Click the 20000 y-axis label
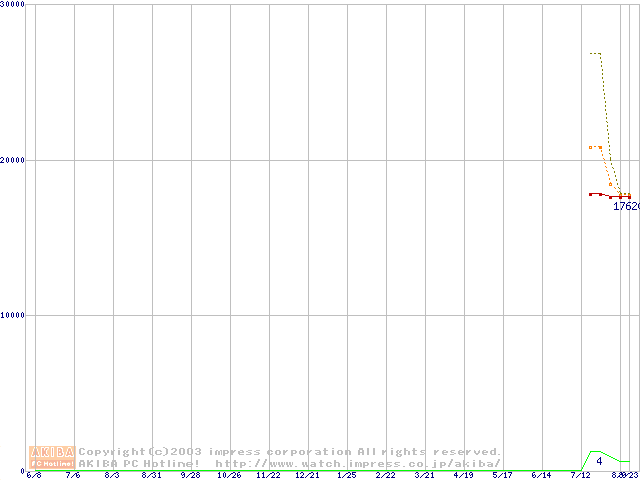Viewport: 640px width, 480px height. [13, 160]
